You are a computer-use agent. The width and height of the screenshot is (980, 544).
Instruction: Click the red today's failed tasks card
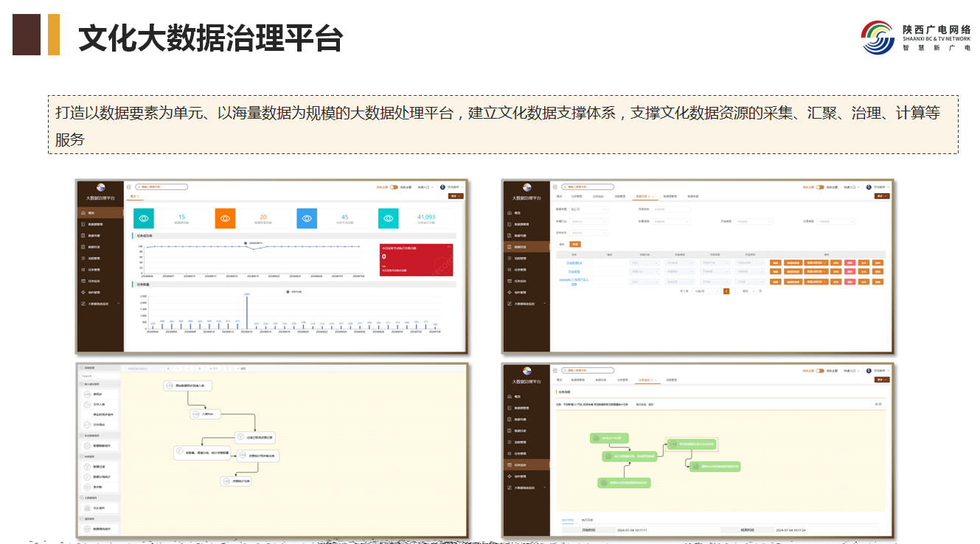(416, 259)
